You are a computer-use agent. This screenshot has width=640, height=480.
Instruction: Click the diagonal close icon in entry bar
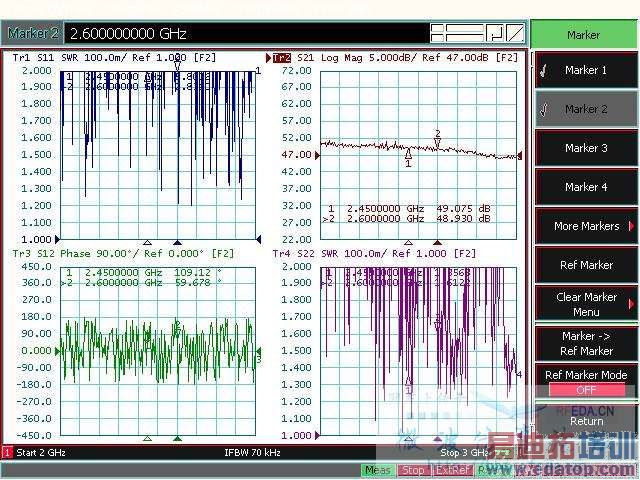(513, 33)
